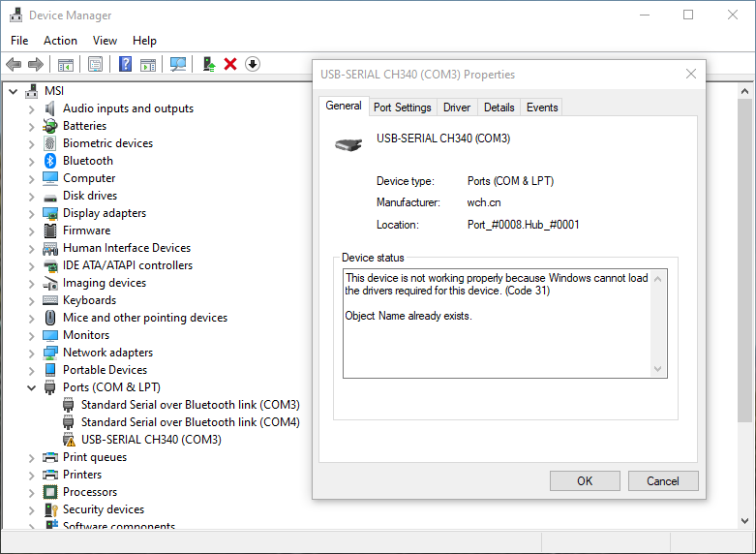Click Show/Hide Action Pane toolbar icon

coord(148,64)
